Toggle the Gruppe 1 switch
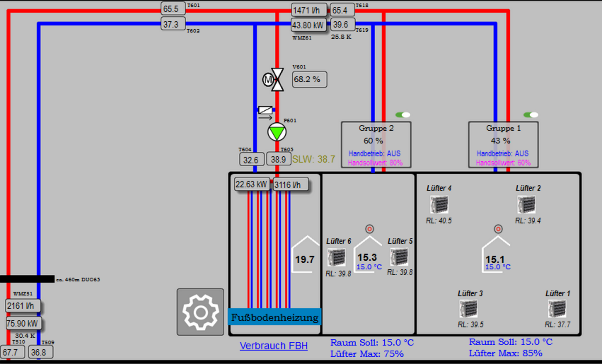 [x=531, y=115]
